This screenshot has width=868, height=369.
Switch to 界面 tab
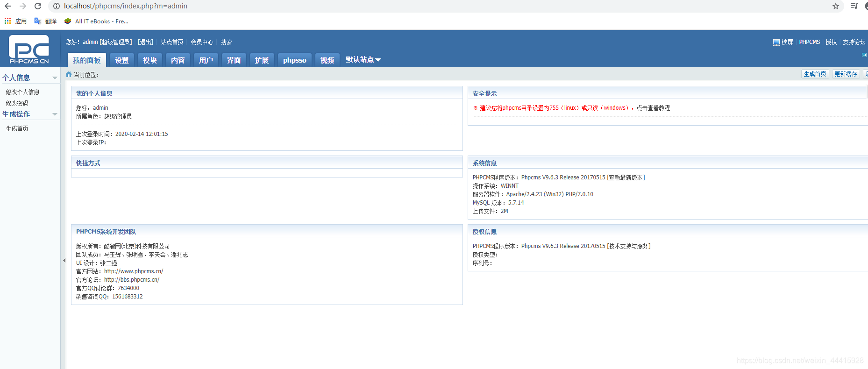click(x=234, y=60)
